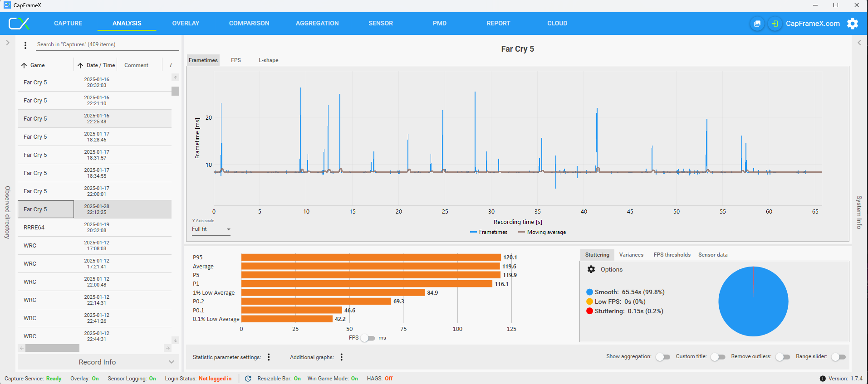Image resolution: width=868 pixels, height=384 pixels.
Task: Open the settings gear in header
Action: pos(853,24)
